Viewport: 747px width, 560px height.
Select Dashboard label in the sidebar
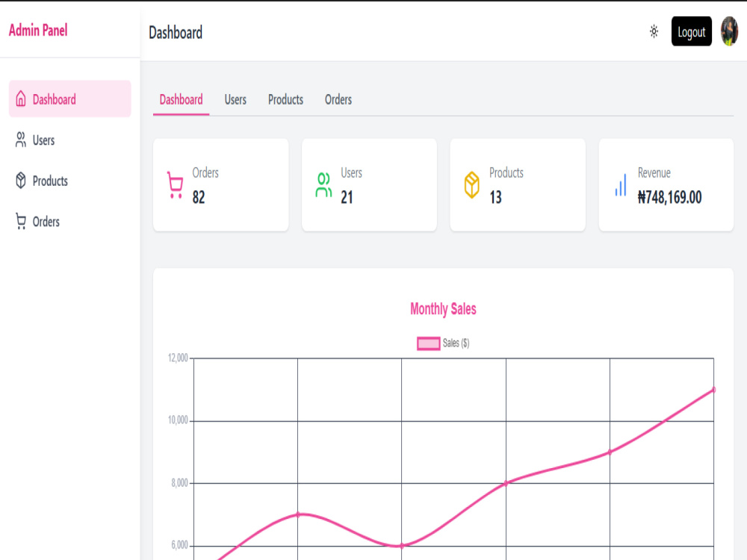coord(55,99)
